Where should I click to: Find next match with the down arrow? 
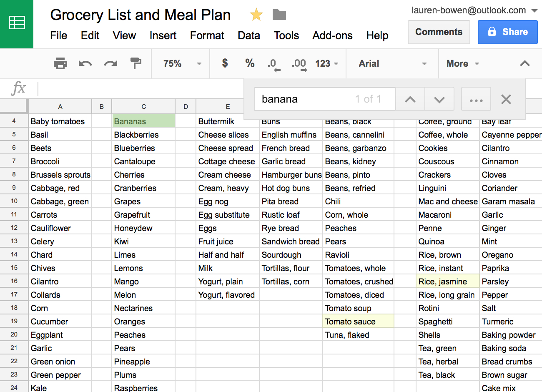point(439,99)
